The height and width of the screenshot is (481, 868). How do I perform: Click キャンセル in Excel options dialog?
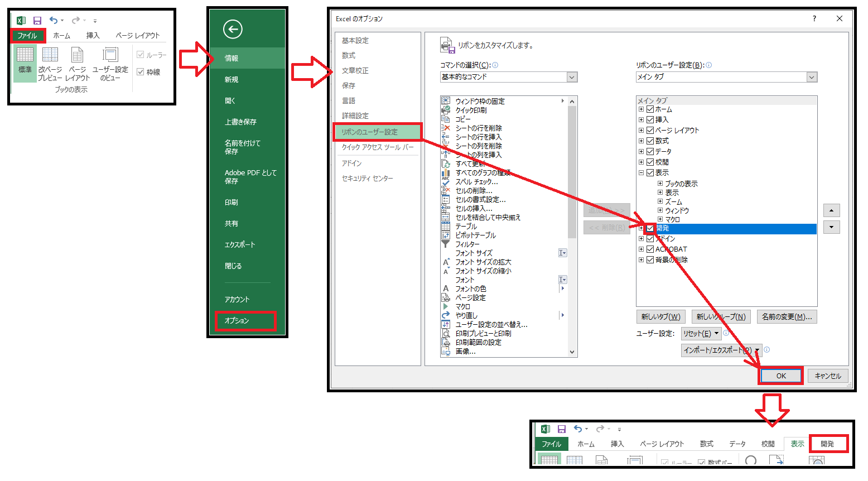[x=828, y=376]
